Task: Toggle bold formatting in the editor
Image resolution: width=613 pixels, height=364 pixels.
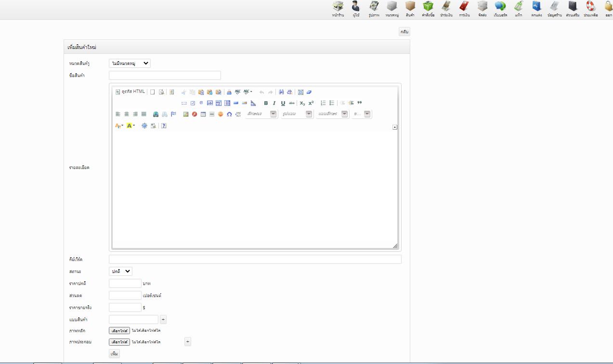Action: point(266,103)
